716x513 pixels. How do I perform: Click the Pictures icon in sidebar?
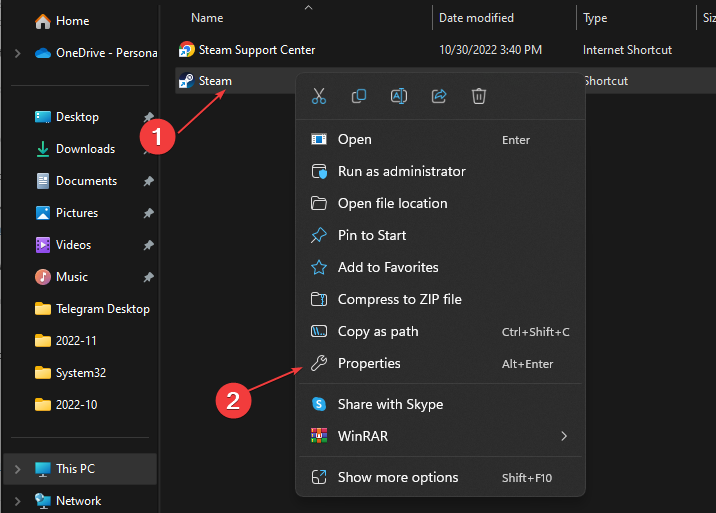[x=43, y=213]
